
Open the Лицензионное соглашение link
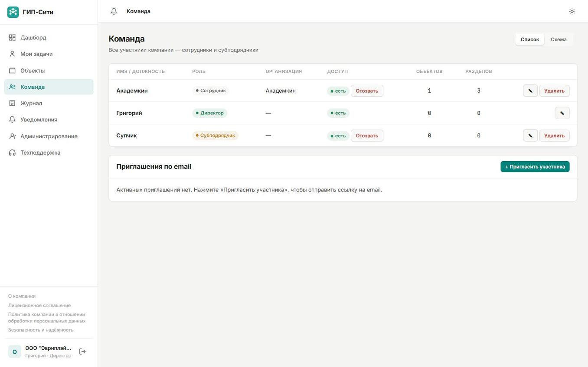[39, 305]
